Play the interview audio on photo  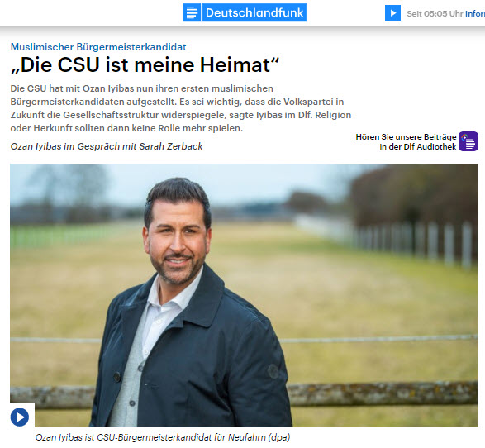pos(20,417)
